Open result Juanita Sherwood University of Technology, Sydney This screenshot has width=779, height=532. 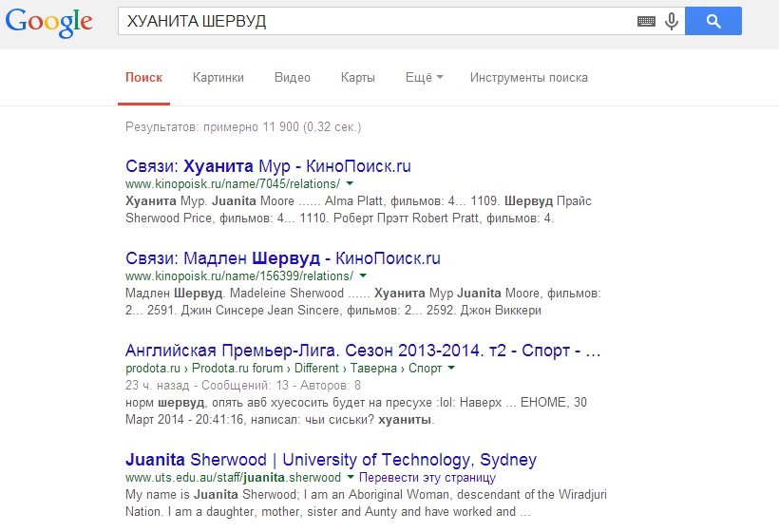point(331,460)
